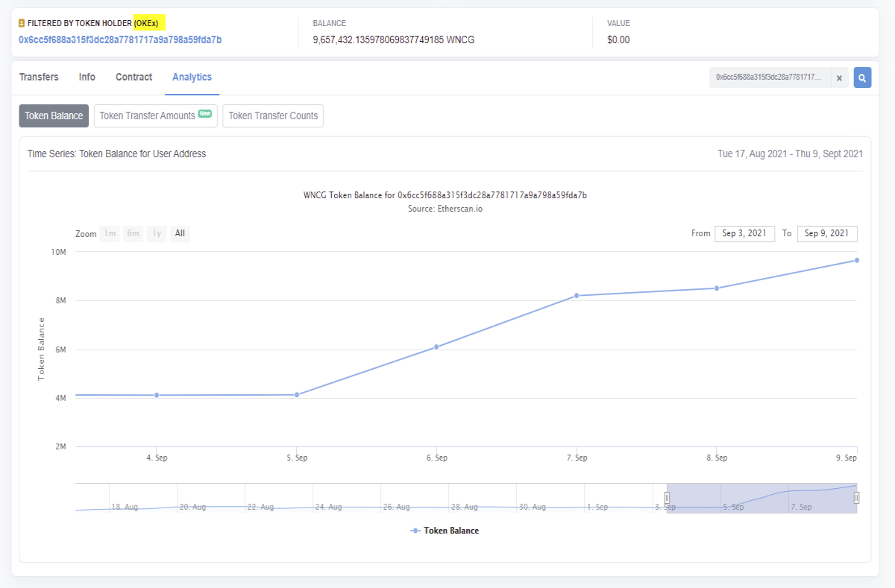Screen dimensions: 895x588
Task: Clear the address filter with the x
Action: 839,78
